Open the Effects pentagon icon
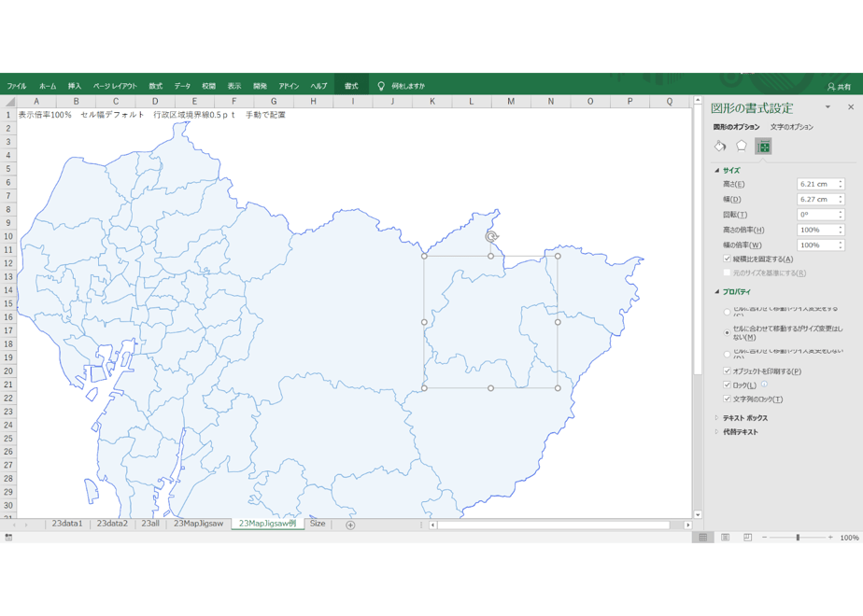The width and height of the screenshot is (863, 616). click(742, 147)
